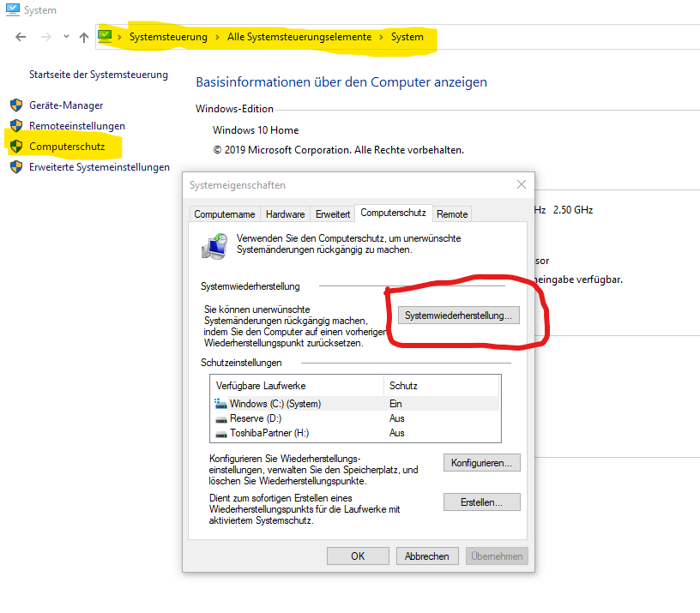Click Aus status for ToshibaPartner (H:)

coord(397,433)
